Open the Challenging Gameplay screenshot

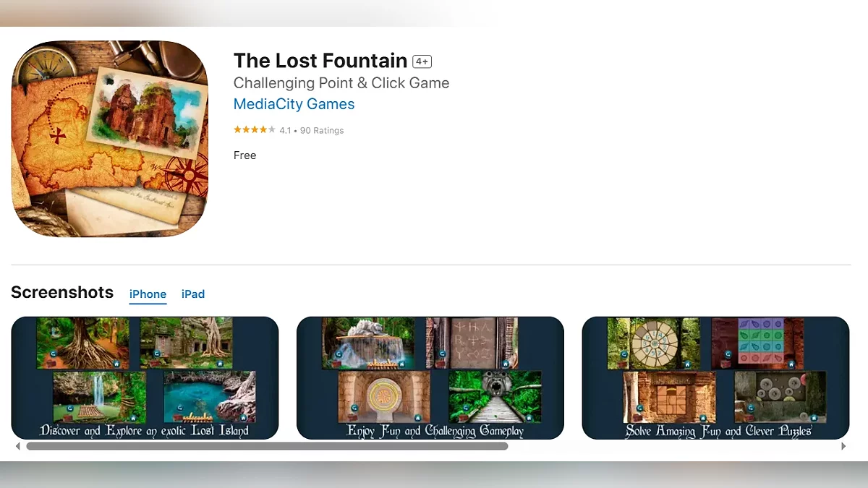pos(430,378)
